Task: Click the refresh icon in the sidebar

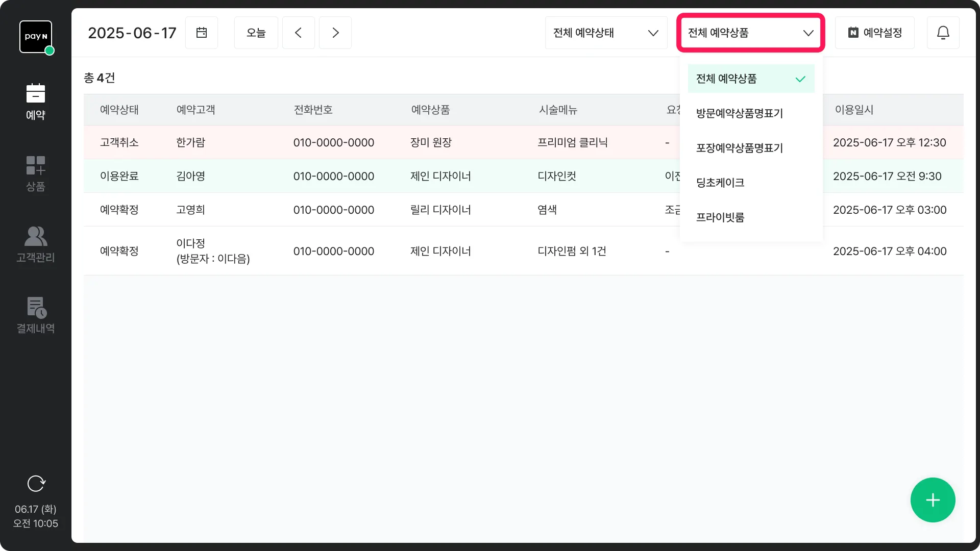Action: (36, 483)
